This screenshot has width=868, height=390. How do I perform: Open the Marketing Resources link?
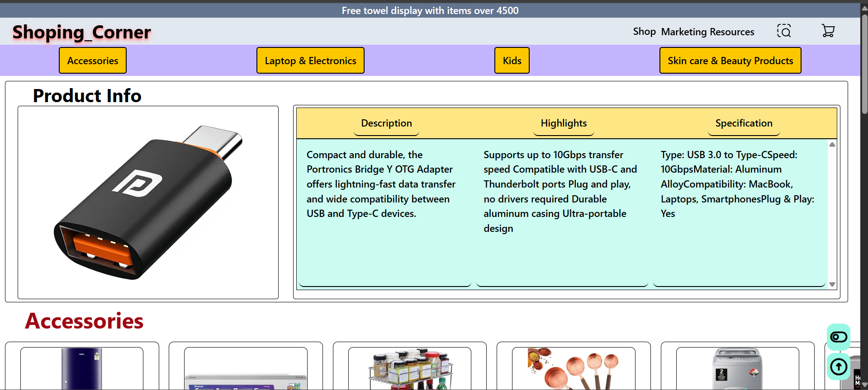[x=707, y=32]
